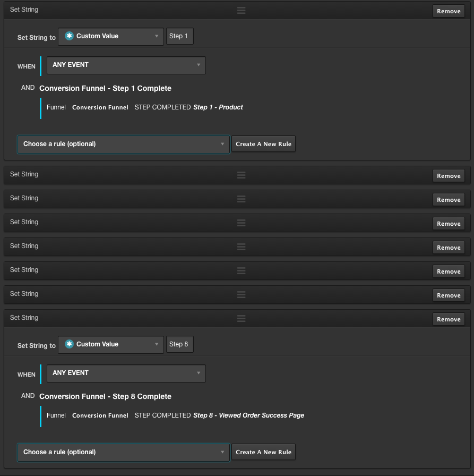Click the 'Step 8' custom value text field
474x476 pixels.
point(179,344)
